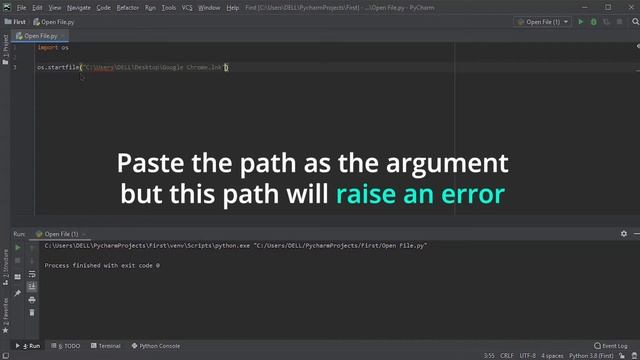This screenshot has height=360, width=640.
Task: Pin the run tab with pin icon
Action: pos(18,293)
